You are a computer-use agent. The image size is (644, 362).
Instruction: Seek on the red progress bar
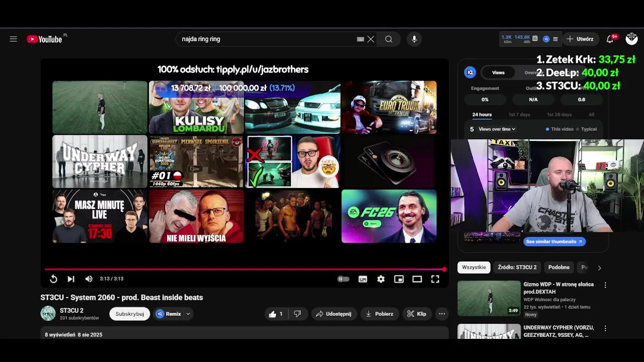245,269
